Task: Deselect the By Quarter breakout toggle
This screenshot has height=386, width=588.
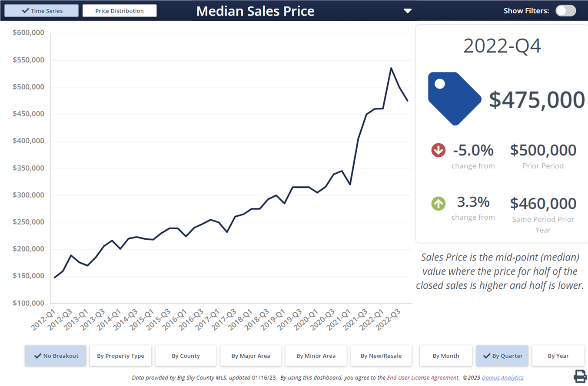Action: click(x=502, y=355)
